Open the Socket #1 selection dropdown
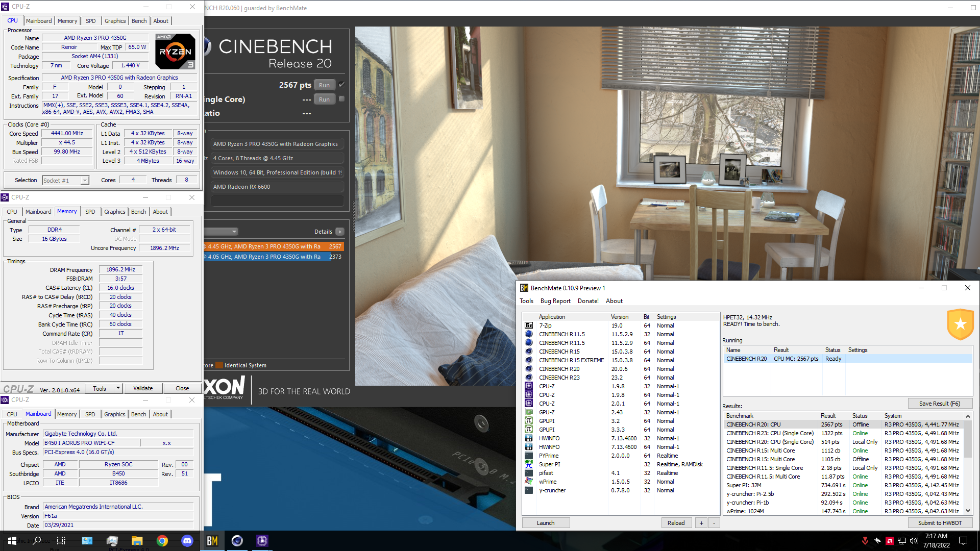980x551 pixels. [x=65, y=180]
